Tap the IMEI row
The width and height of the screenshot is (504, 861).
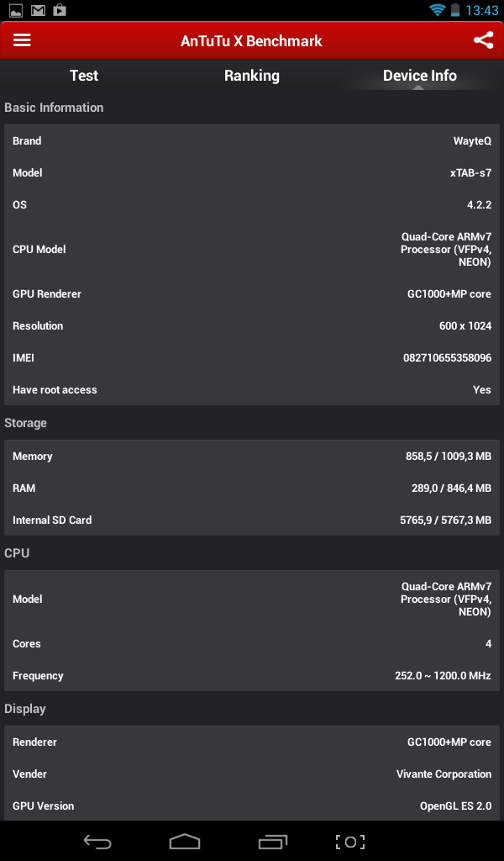click(252, 358)
